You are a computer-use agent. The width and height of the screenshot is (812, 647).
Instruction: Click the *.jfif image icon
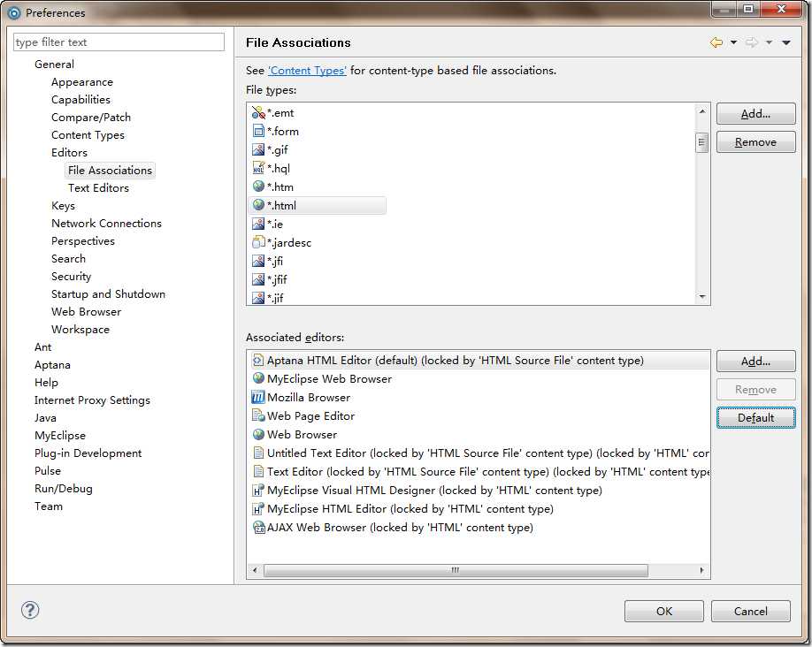coord(258,279)
